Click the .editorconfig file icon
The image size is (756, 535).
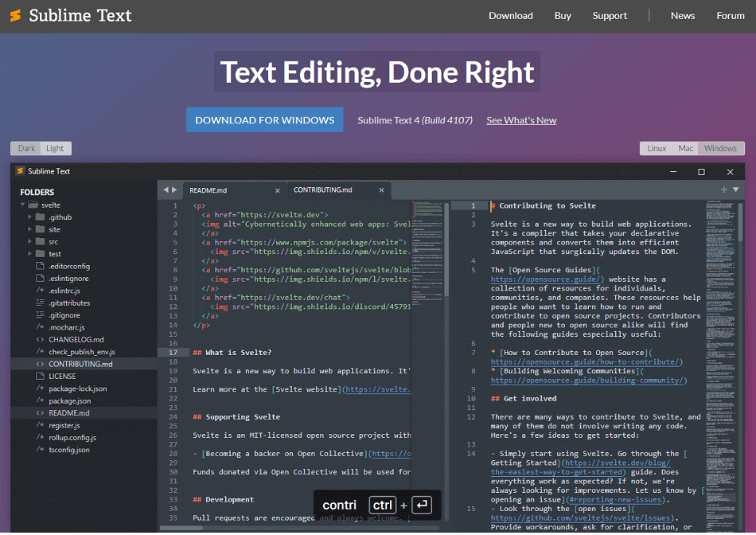40,266
